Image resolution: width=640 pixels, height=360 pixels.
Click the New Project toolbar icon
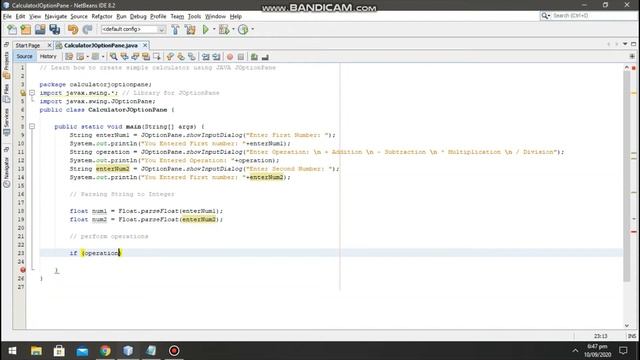tap(26, 29)
